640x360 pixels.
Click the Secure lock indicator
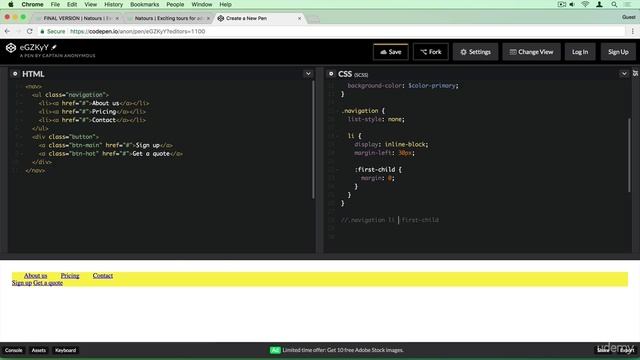point(53,31)
